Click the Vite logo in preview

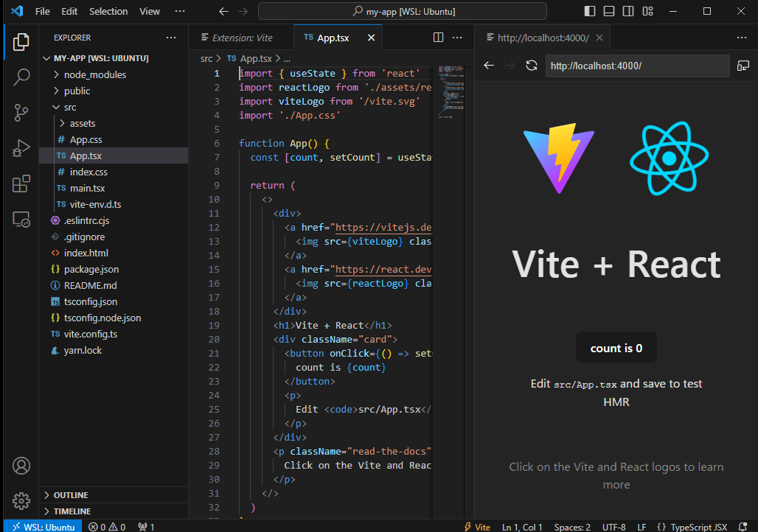click(x=560, y=158)
